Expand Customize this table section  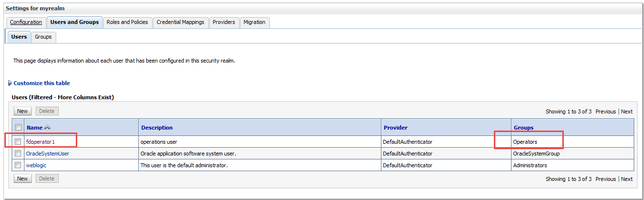point(42,83)
